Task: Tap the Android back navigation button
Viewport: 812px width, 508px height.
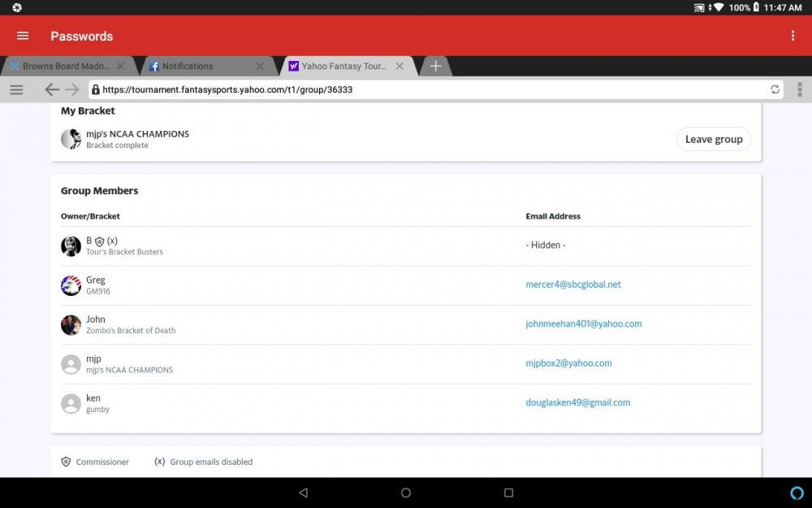Action: pos(304,493)
